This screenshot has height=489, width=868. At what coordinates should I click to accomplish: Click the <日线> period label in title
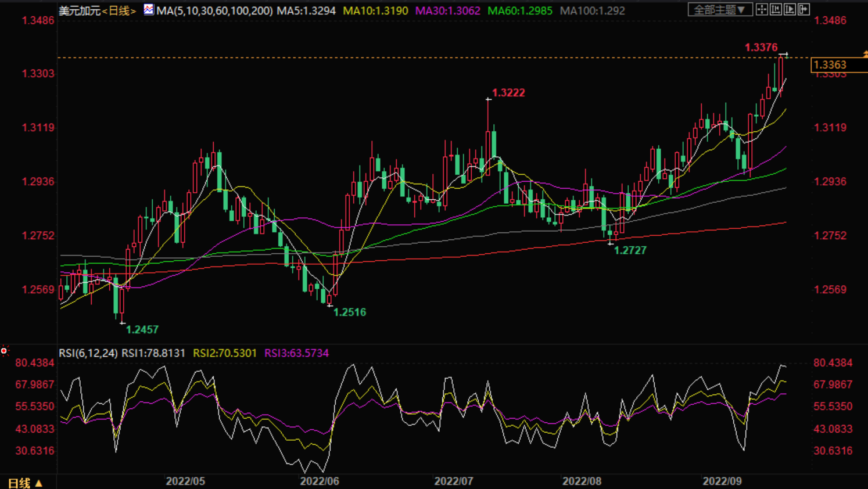point(119,10)
